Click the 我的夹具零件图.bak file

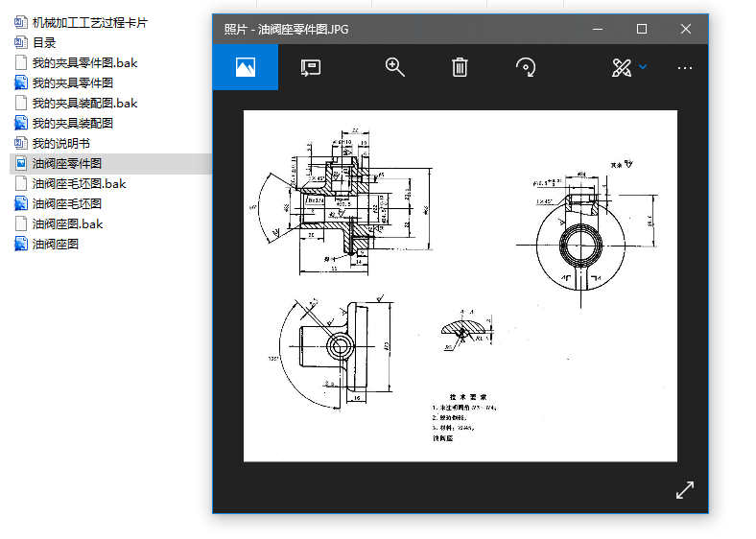[x=84, y=62]
